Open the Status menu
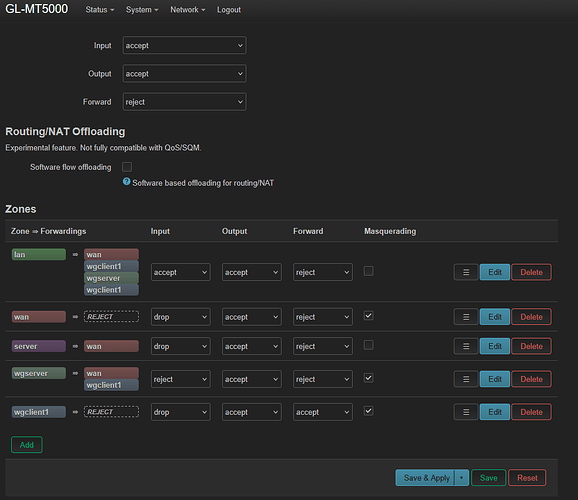The image size is (578, 500). pos(100,10)
